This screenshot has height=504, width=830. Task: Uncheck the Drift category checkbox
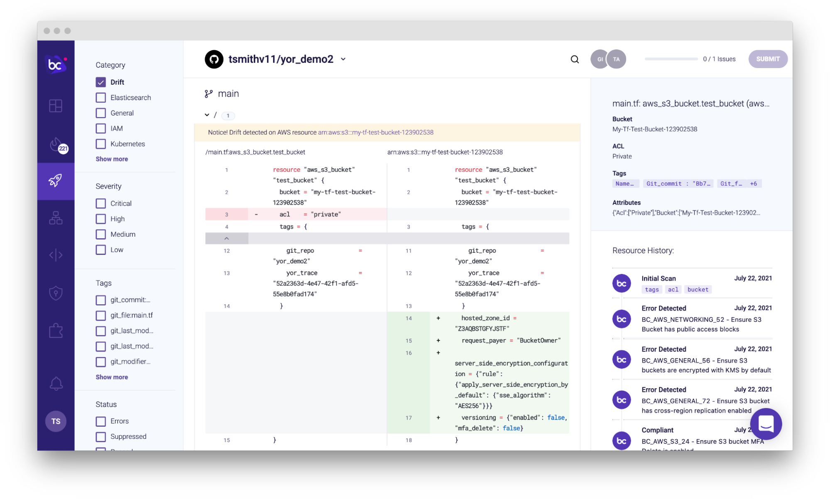point(100,82)
